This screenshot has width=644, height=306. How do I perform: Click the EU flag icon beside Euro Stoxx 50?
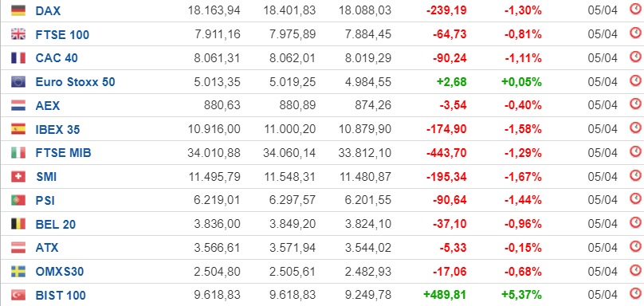pos(18,82)
